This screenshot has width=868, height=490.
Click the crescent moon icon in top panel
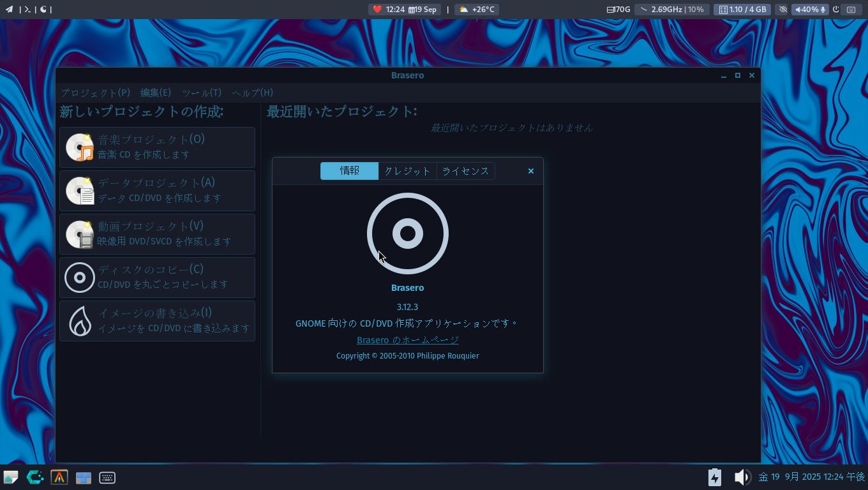coord(43,10)
